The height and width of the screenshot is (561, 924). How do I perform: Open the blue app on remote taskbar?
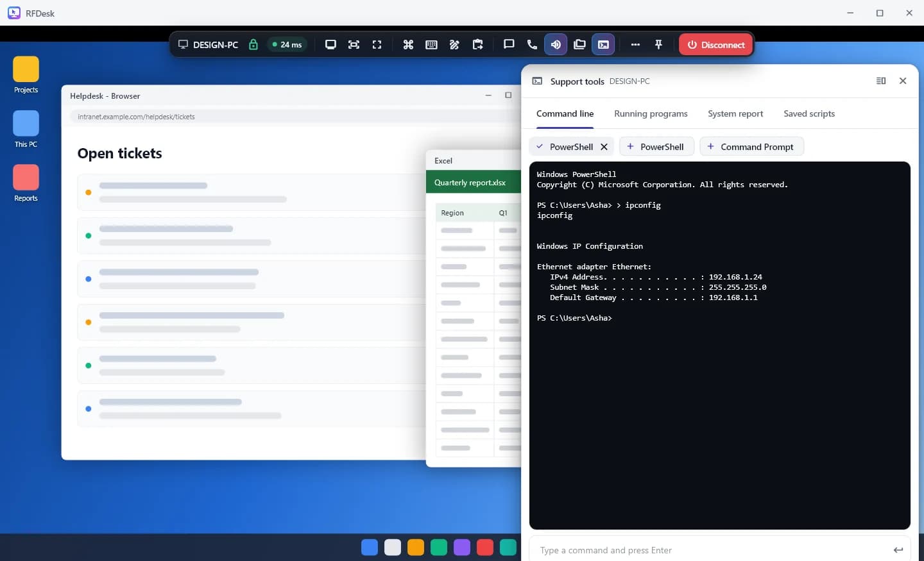pyautogui.click(x=370, y=547)
